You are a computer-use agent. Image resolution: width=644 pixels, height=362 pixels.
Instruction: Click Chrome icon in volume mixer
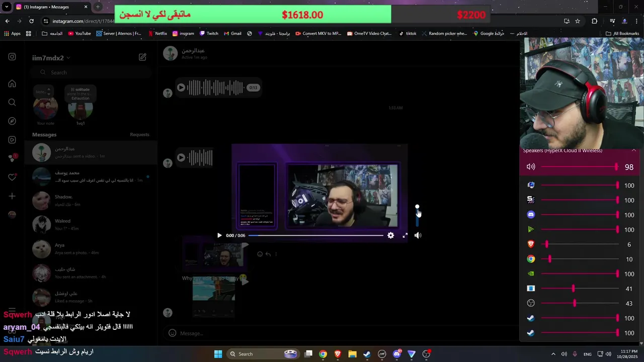531,259
